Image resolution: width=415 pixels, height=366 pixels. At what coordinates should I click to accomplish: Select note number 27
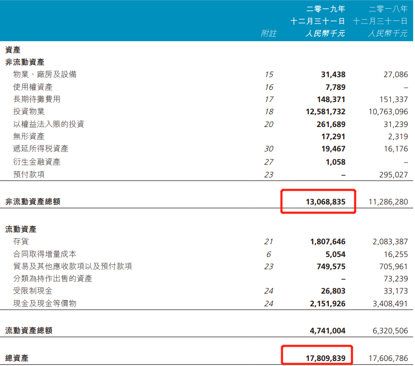click(269, 163)
